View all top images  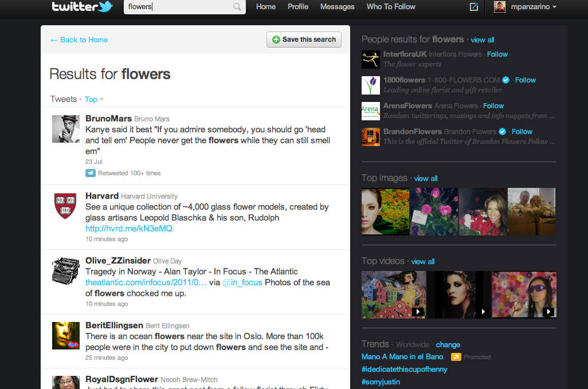click(x=426, y=178)
